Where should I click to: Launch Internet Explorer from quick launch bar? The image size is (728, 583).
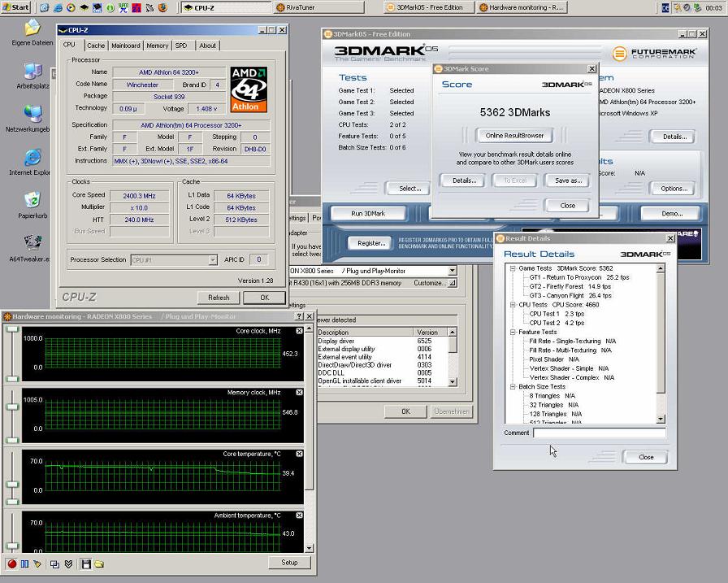(58, 7)
